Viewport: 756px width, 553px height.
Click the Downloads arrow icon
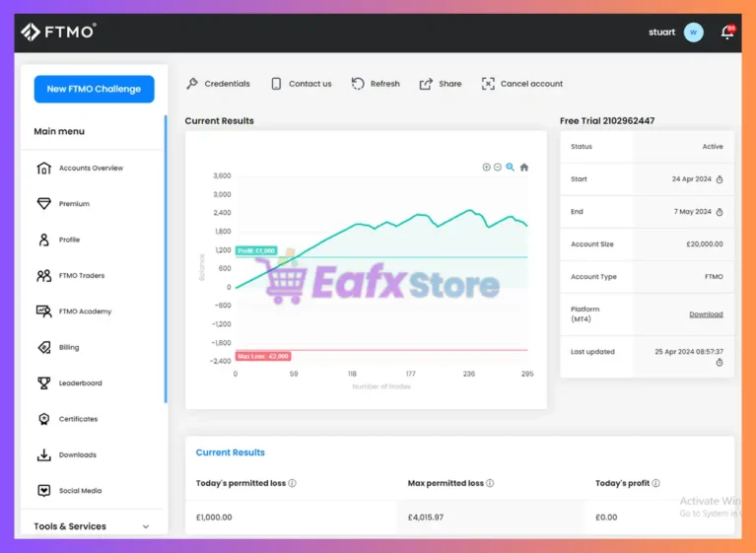[44, 454]
